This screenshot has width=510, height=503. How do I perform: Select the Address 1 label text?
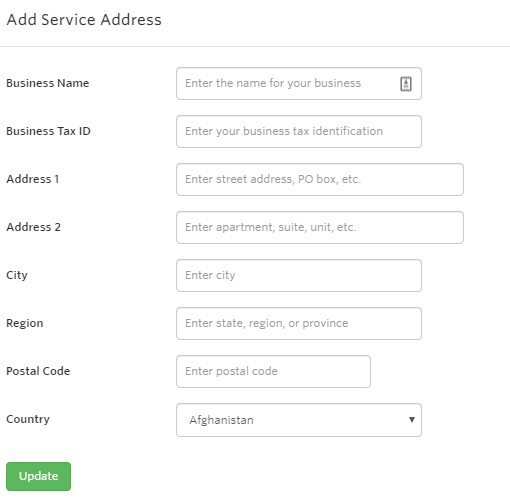coord(33,179)
